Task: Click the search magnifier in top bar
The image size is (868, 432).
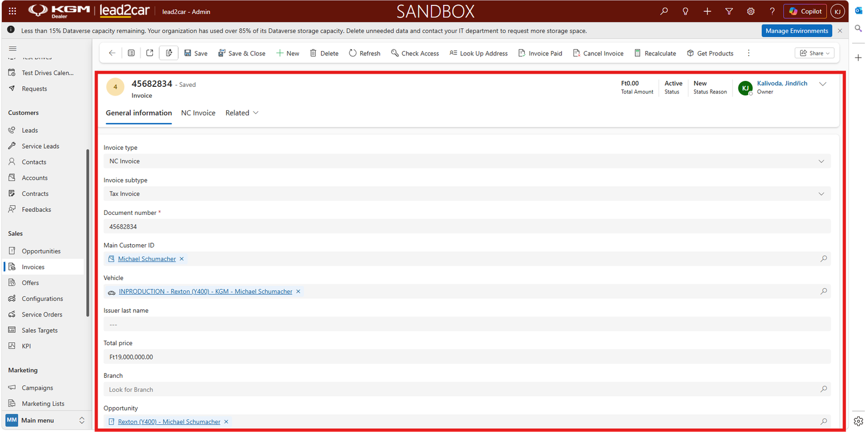Action: (664, 11)
